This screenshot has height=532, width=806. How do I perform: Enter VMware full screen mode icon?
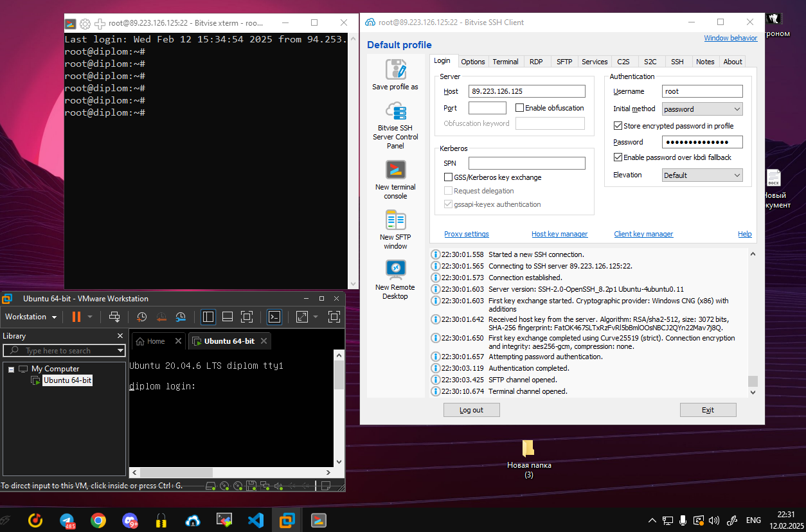pos(246,317)
